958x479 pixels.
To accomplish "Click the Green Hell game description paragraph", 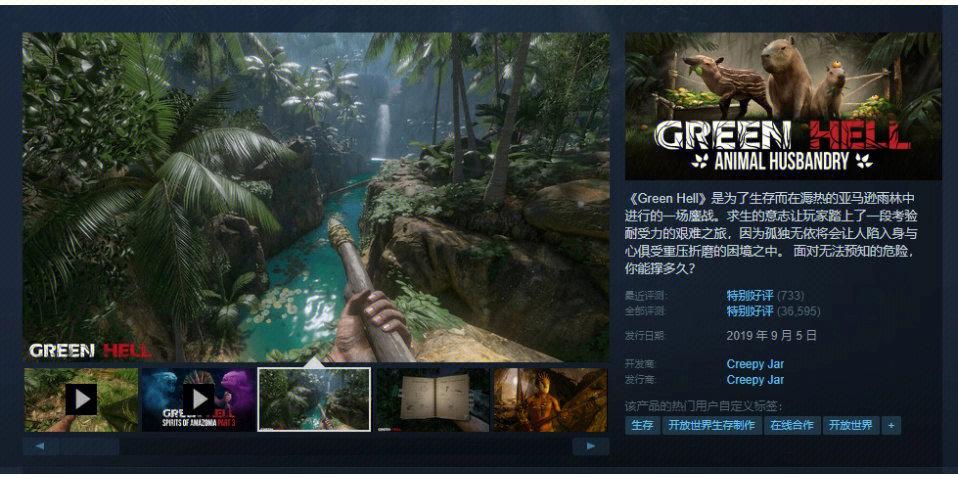I will (773, 233).
